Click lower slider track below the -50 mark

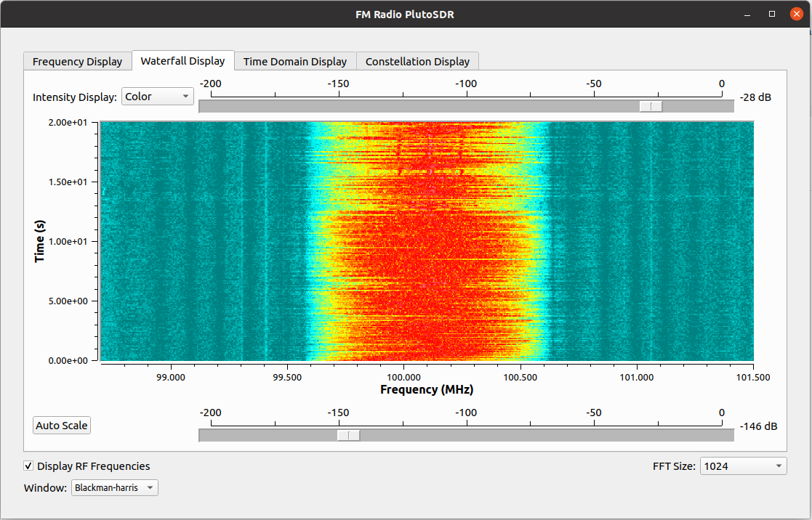[594, 436]
